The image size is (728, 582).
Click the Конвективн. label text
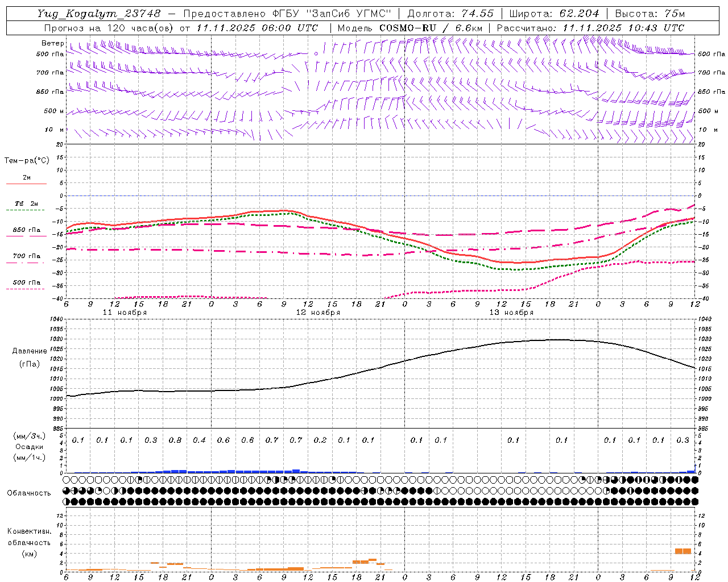click(29, 531)
